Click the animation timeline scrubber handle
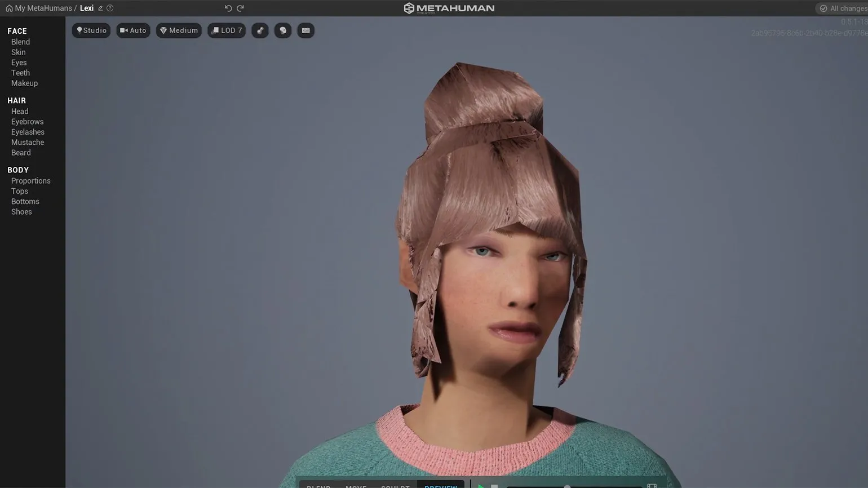Image resolution: width=868 pixels, height=488 pixels. (x=567, y=486)
